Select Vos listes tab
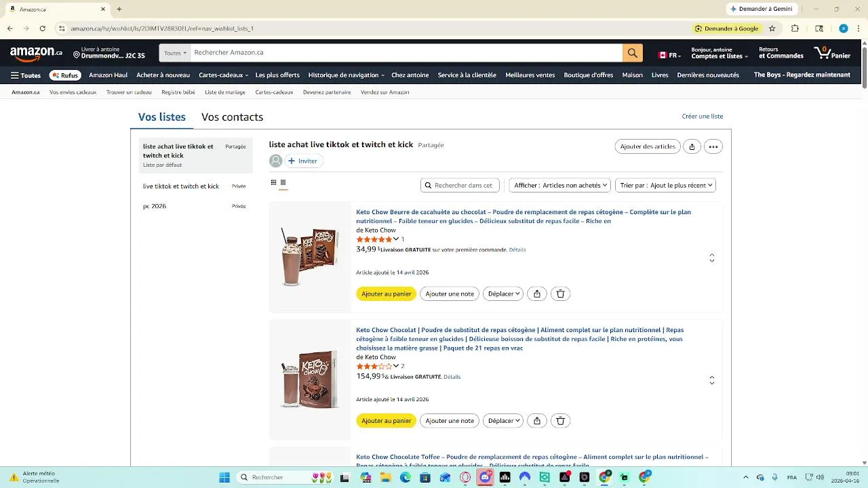 click(161, 117)
